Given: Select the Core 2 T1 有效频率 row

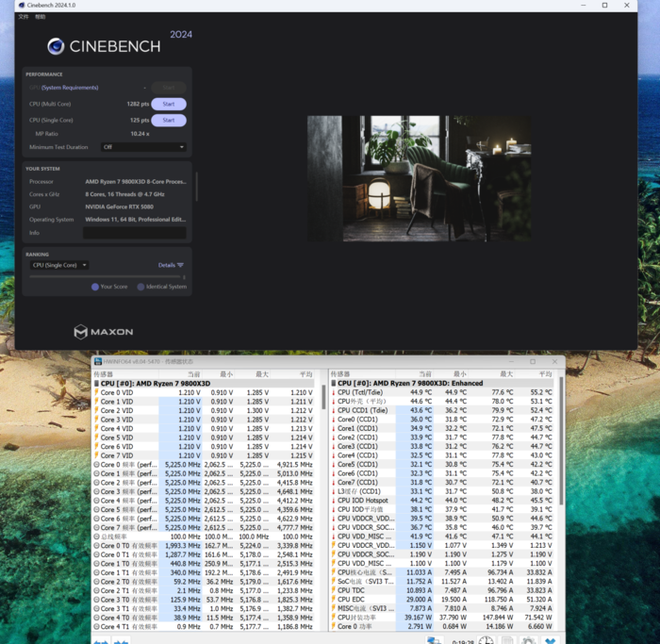Looking at the screenshot, I should [204, 590].
